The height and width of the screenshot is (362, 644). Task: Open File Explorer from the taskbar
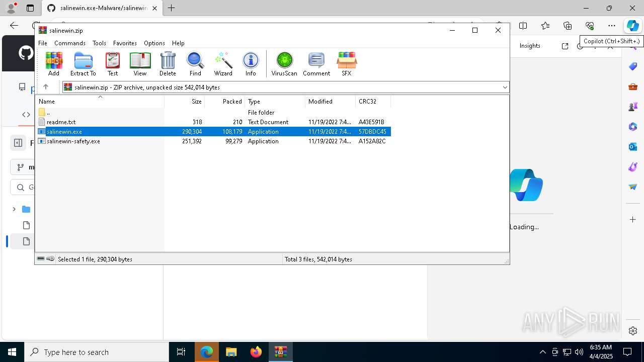pyautogui.click(x=231, y=352)
